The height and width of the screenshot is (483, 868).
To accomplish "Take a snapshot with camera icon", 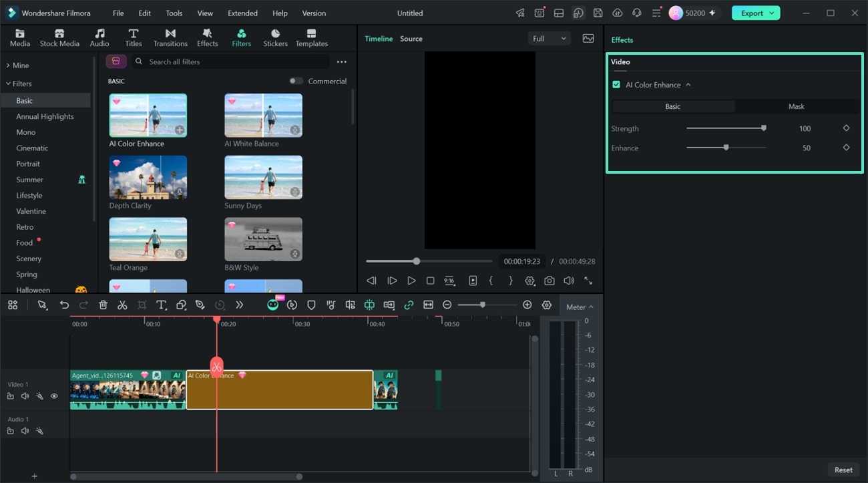I will [x=549, y=281].
